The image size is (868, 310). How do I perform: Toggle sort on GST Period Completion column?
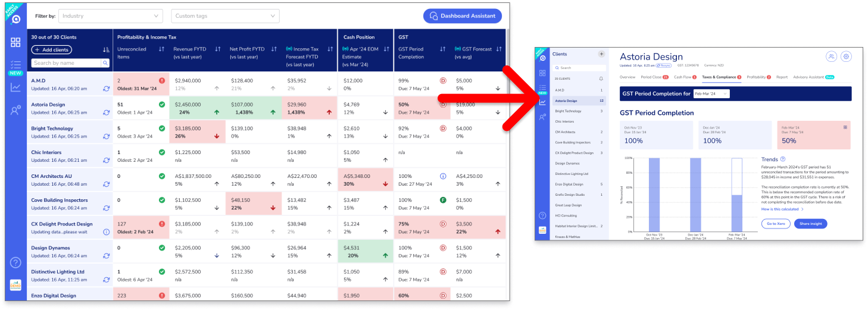click(x=444, y=49)
